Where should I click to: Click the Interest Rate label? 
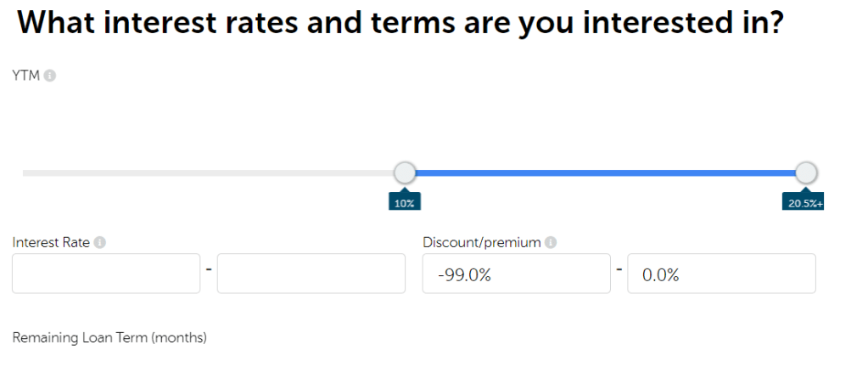(51, 243)
